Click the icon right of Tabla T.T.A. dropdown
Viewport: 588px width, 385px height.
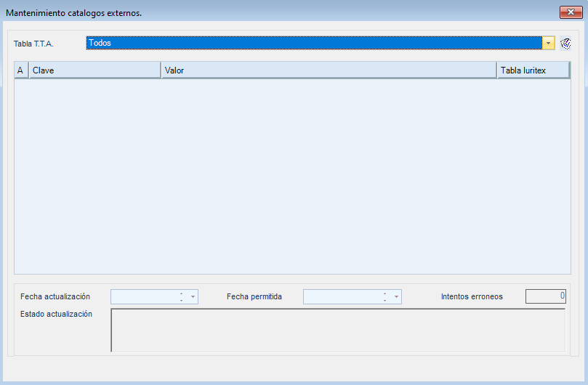point(565,44)
